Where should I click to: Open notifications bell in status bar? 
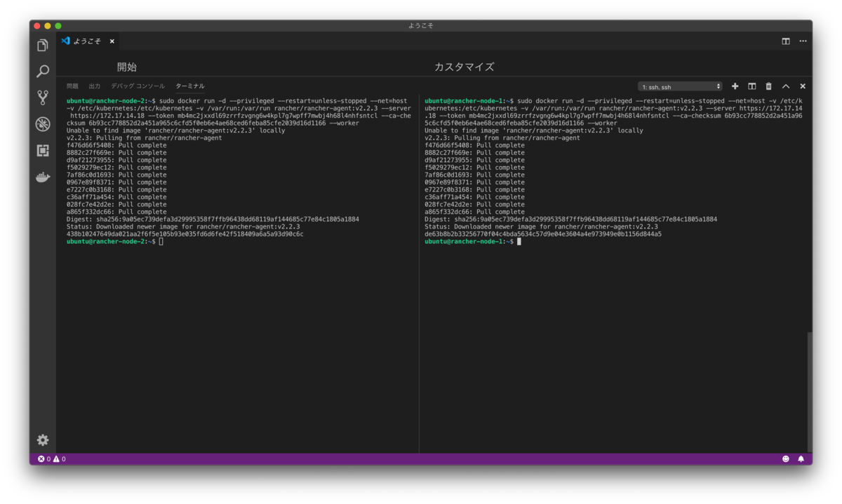801,459
